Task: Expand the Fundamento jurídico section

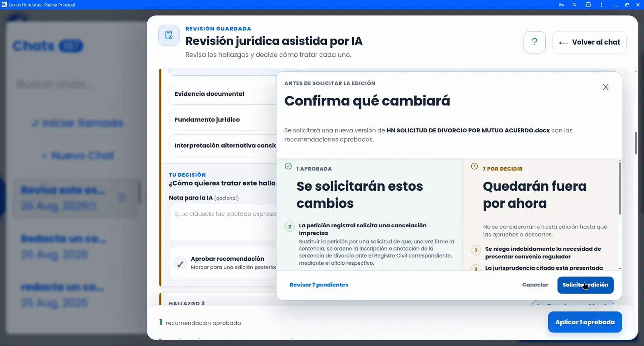Action: [223, 119]
